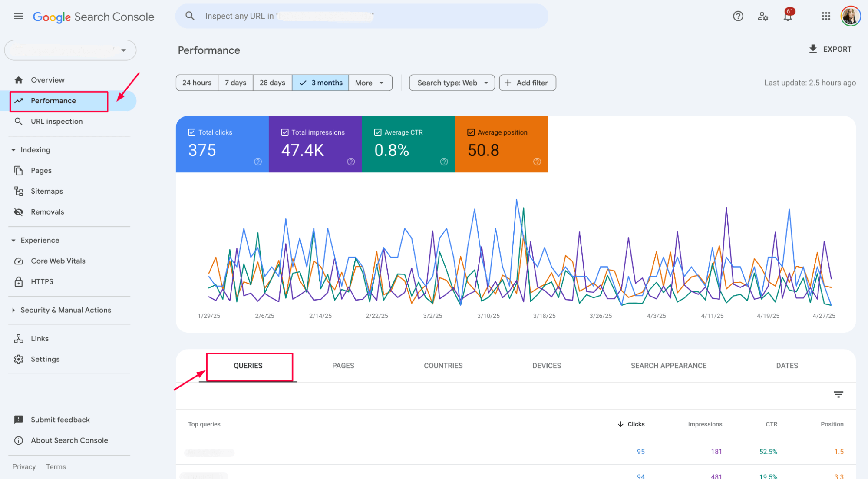Expand Security & Manual Actions section
Screen dimensions: 868x479
pyautogui.click(x=13, y=310)
